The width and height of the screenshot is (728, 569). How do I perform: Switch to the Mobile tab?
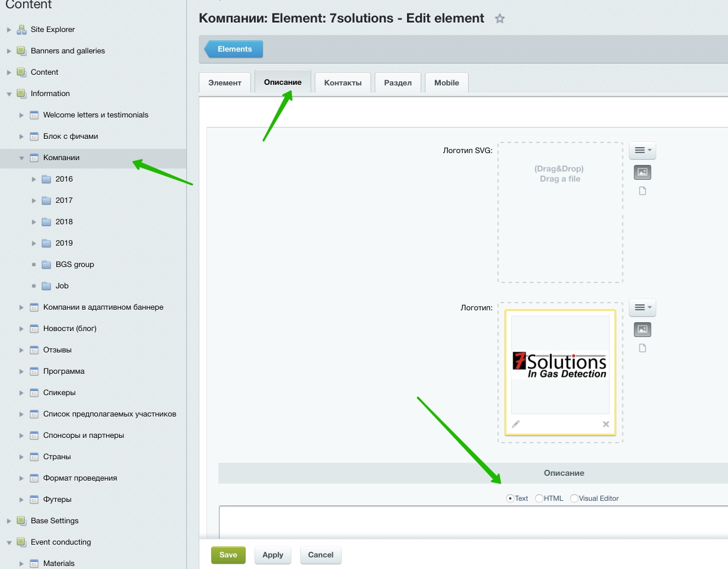click(x=446, y=82)
